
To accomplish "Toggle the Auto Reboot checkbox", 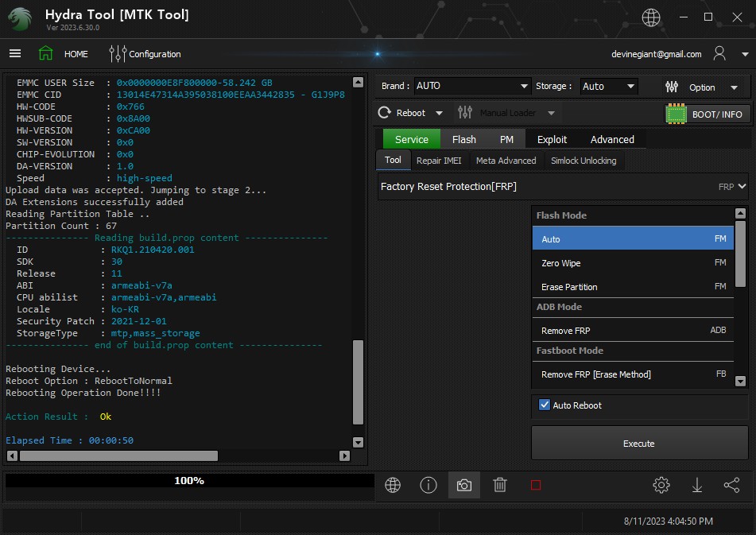I will (x=545, y=405).
